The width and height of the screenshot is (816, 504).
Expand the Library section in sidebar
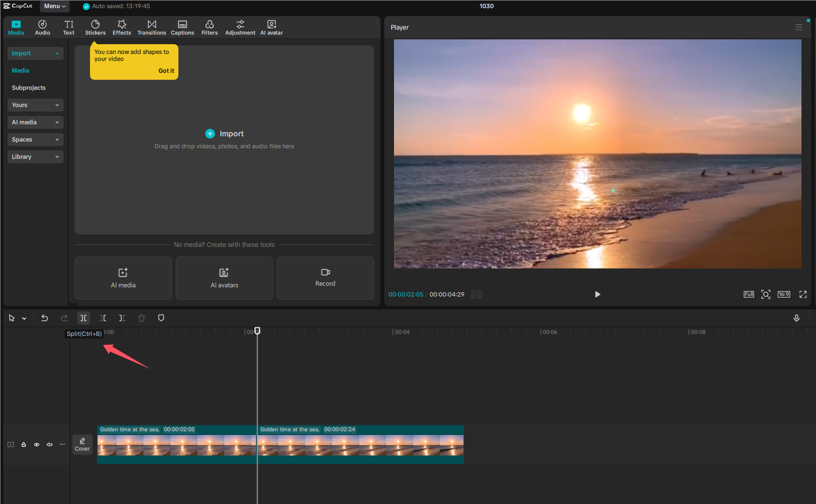coord(35,157)
